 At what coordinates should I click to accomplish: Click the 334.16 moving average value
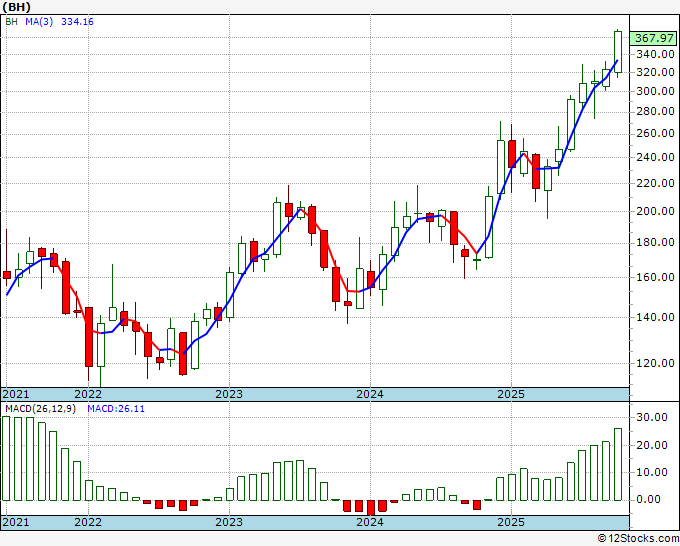tap(77, 22)
